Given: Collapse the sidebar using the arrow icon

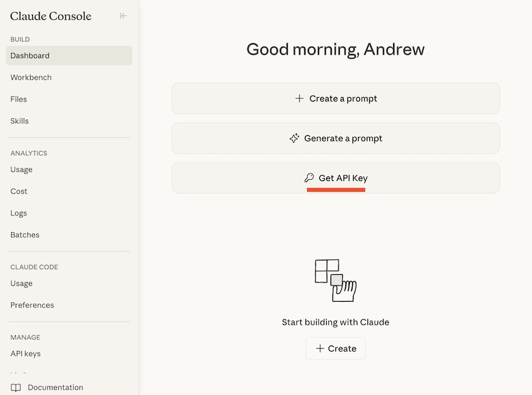Looking at the screenshot, I should click(123, 16).
